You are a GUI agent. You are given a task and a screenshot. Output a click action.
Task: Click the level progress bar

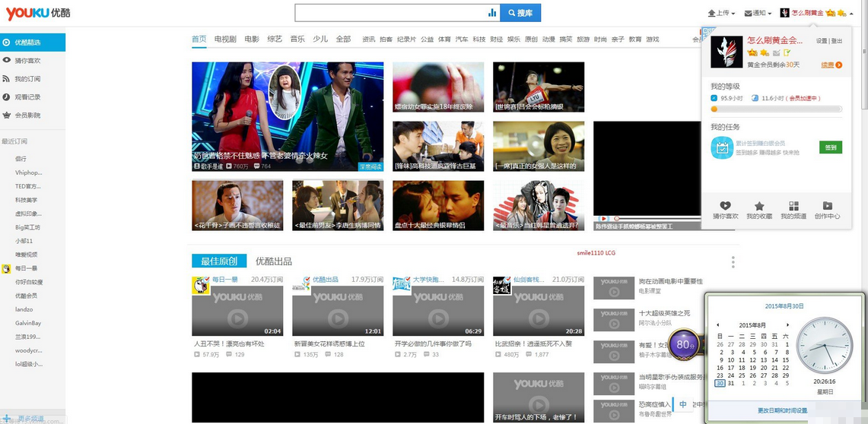click(x=776, y=109)
